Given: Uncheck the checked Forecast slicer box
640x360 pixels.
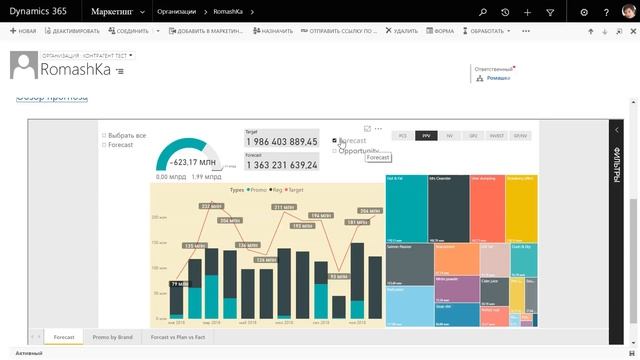Looking at the screenshot, I should point(334,140).
